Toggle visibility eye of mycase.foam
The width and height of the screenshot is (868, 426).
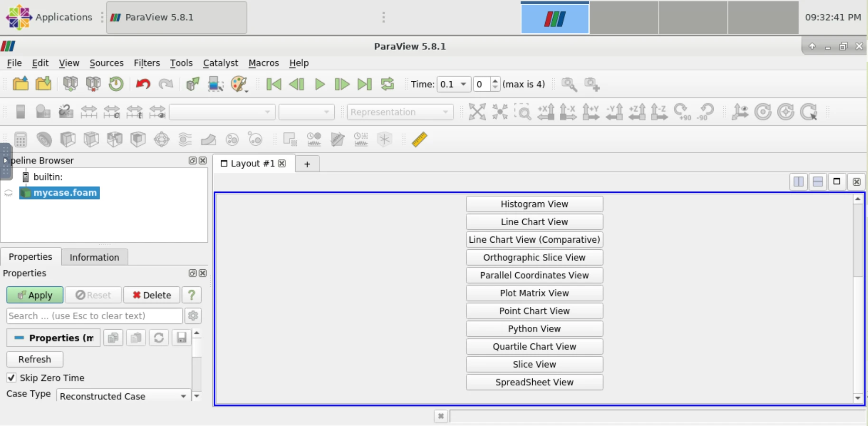click(9, 193)
